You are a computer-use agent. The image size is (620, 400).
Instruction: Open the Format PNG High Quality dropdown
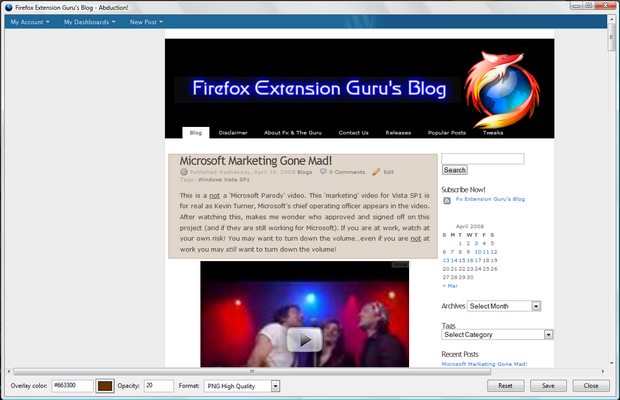click(x=244, y=385)
